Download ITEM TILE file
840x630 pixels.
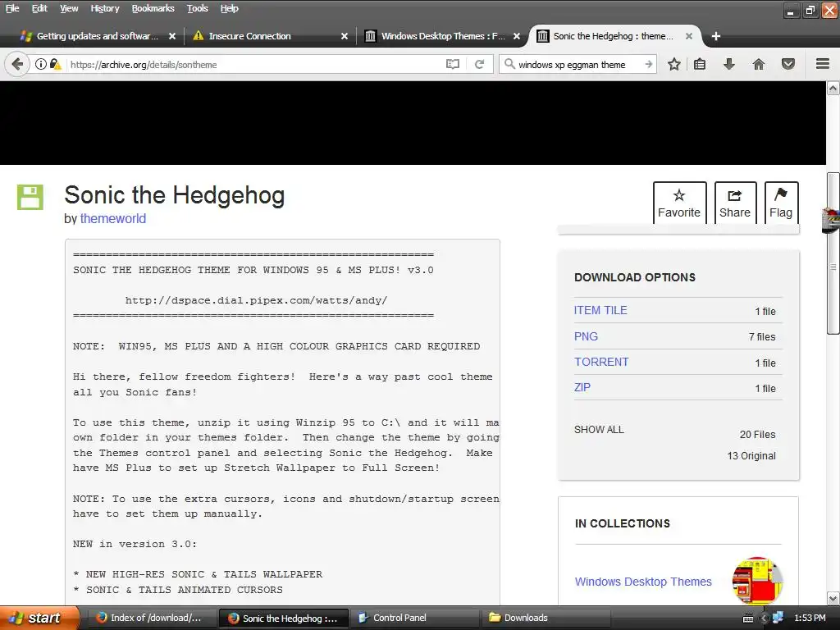(600, 310)
